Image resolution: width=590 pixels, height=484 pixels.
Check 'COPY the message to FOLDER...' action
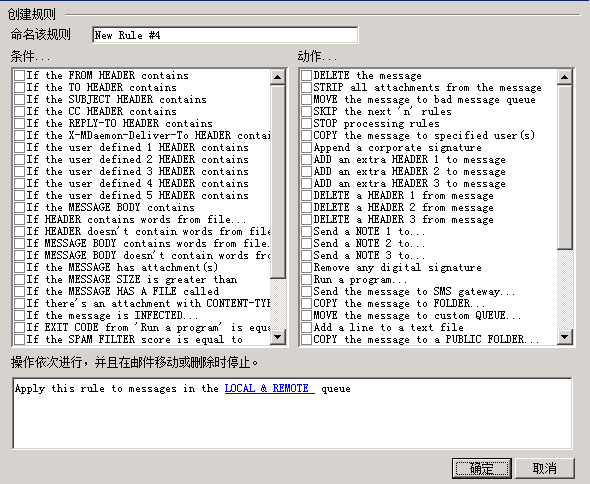307,303
